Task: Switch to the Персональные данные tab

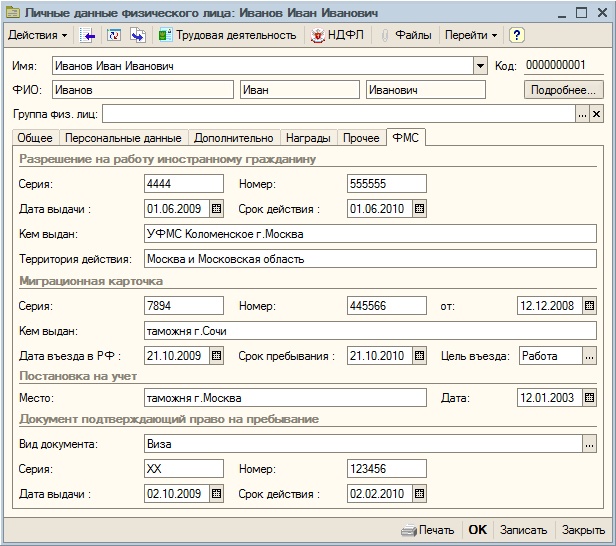Action: [123, 138]
